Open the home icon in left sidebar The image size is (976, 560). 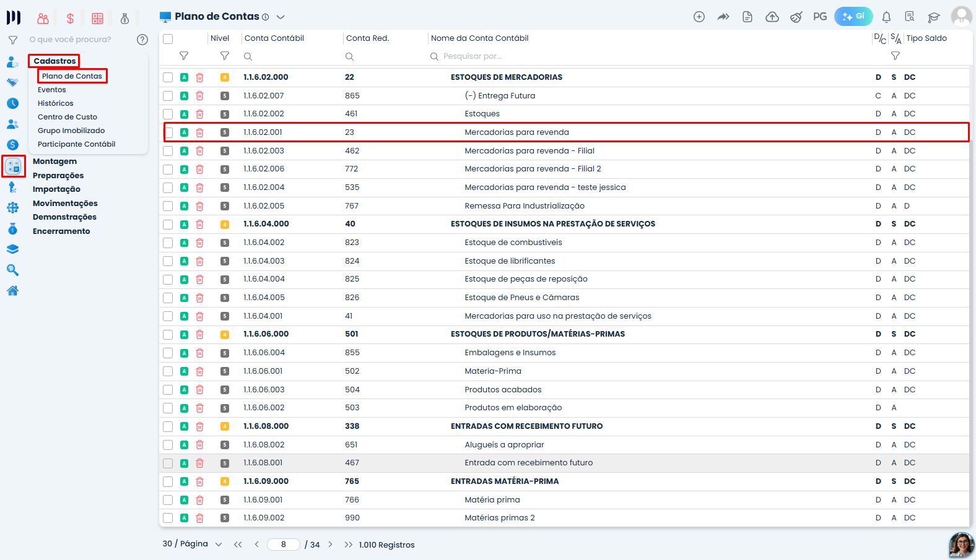pyautogui.click(x=12, y=291)
